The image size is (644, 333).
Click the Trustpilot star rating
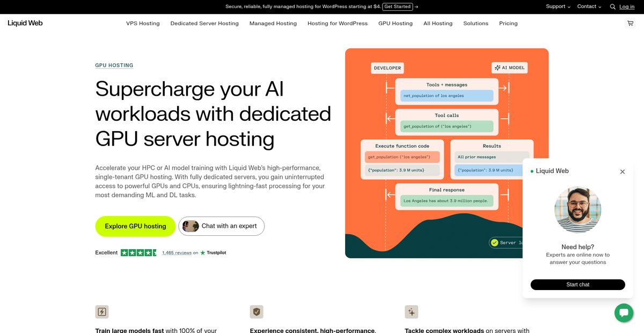point(138,252)
